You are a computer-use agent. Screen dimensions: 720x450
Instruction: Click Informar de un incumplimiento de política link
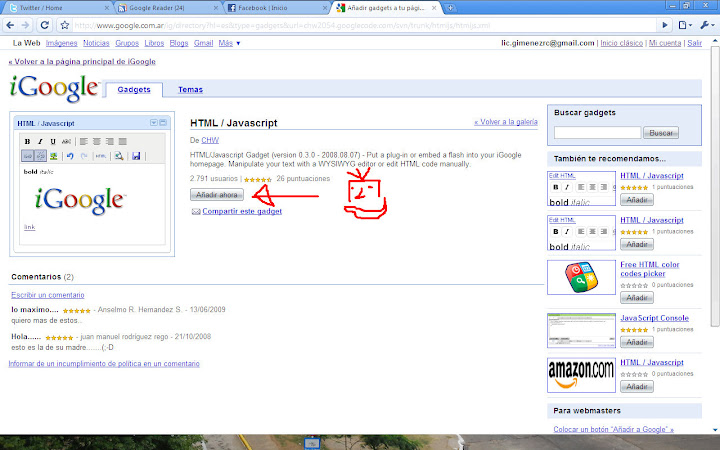point(104,364)
